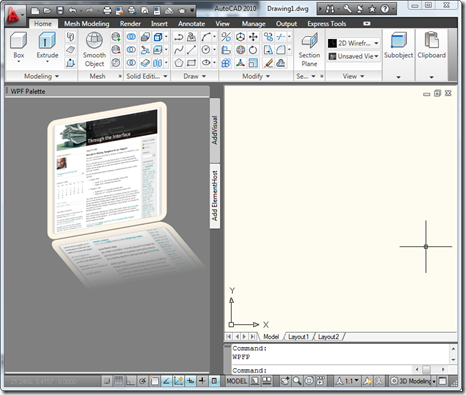Click the binoculars search icon in title bar
The image size is (466, 395).
pyautogui.click(x=330, y=9)
